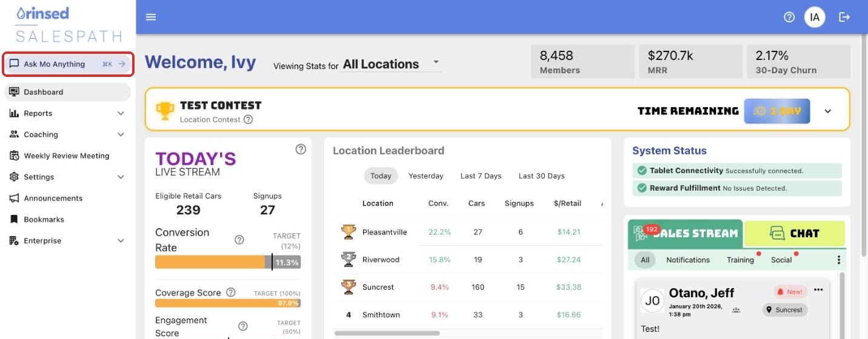Click the 30-Day Churn stat card
The height and width of the screenshot is (339, 868).
(798, 62)
